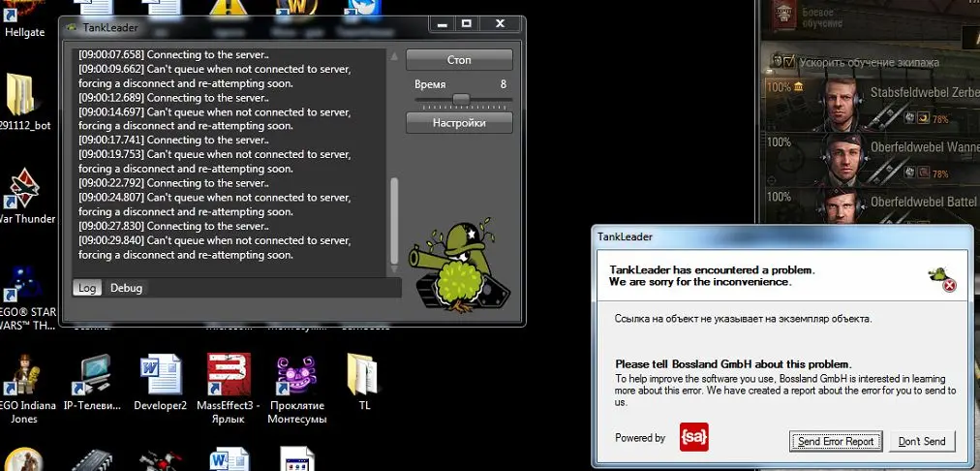The height and width of the screenshot is (471, 980).
Task: Click log line [09:00:29.840] Can't queue
Action: 214,248
